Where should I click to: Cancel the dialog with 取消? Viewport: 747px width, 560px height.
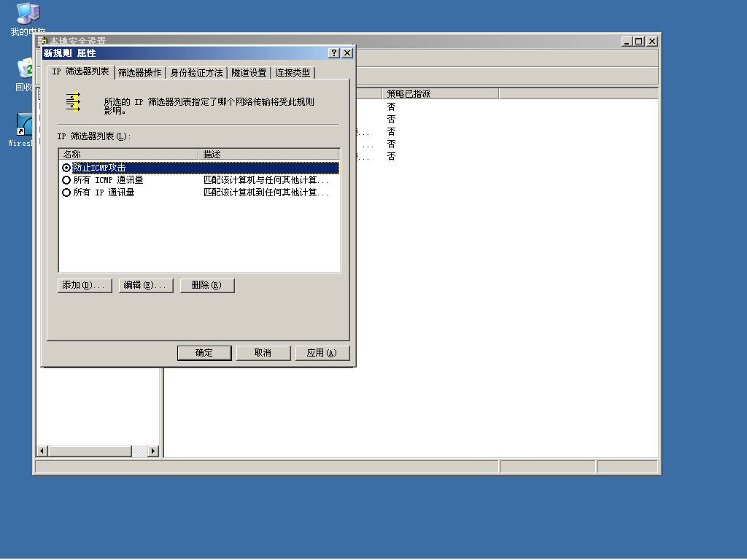(x=263, y=353)
